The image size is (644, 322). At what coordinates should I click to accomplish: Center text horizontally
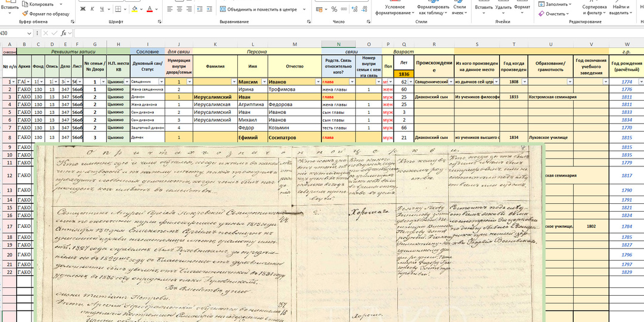click(x=179, y=8)
